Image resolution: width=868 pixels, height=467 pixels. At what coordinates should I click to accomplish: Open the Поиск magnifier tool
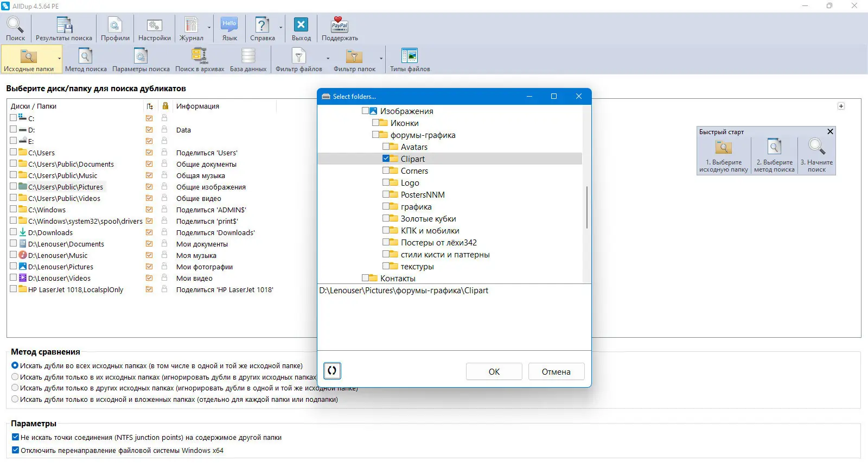point(15,29)
